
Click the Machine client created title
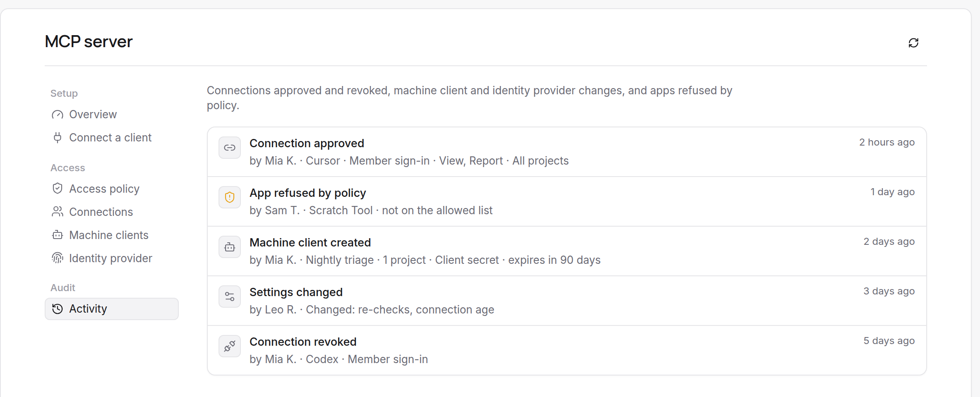[310, 243]
